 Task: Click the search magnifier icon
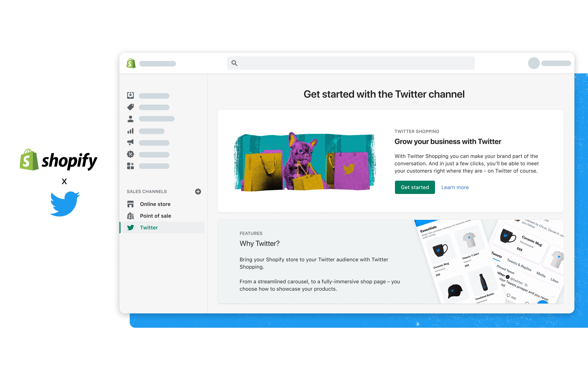[234, 63]
